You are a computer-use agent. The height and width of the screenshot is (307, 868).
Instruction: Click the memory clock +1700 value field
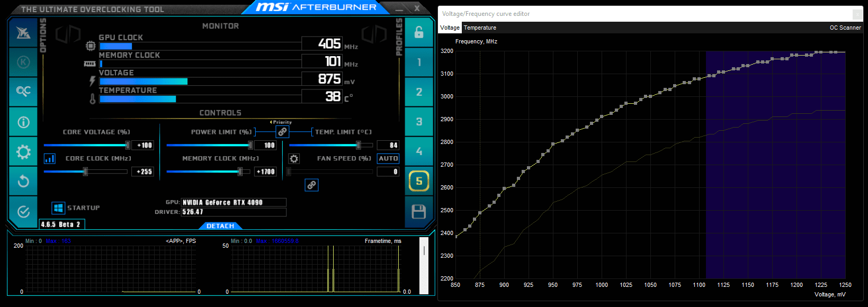point(265,171)
